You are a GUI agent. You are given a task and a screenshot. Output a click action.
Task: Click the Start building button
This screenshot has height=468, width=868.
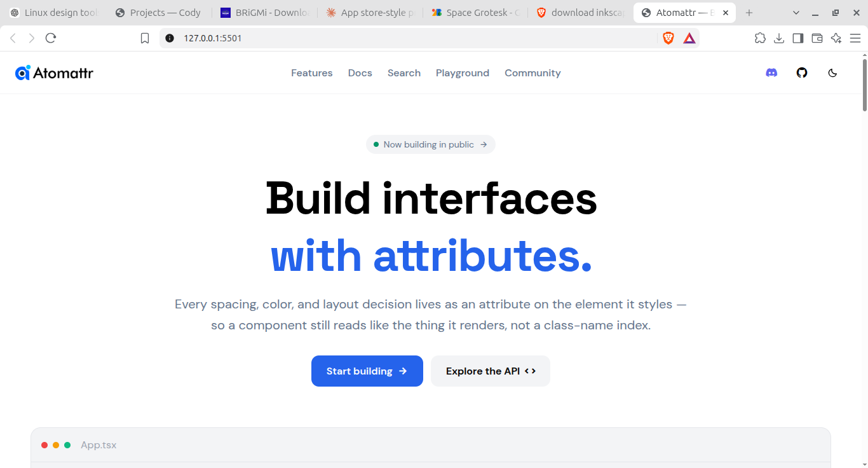367,371
